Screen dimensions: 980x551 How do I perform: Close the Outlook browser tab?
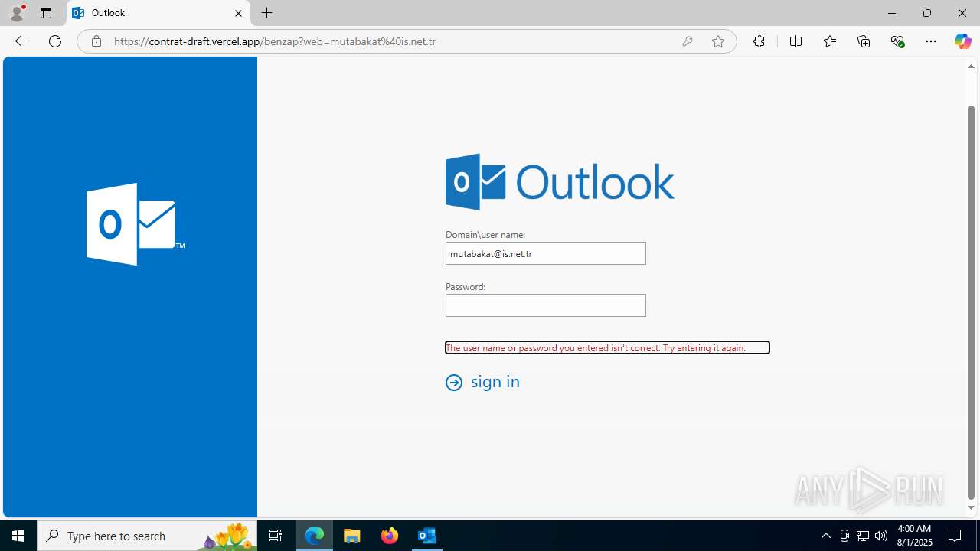[x=238, y=13]
